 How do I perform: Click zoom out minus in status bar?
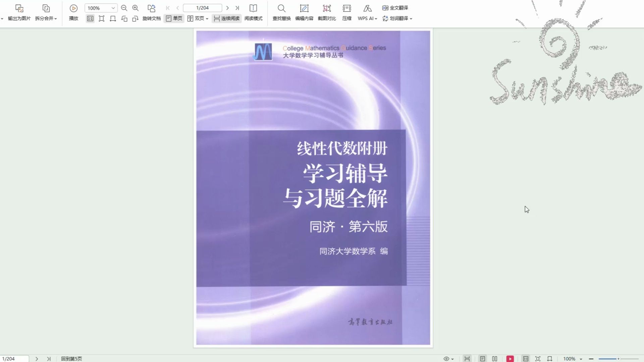(591, 359)
